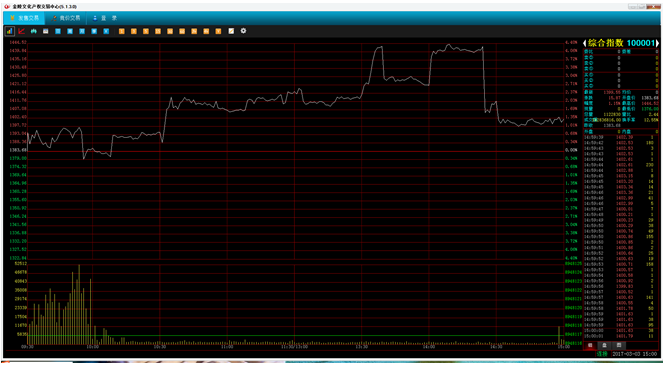Select the red 明 detail tab
Image resolution: width=664 pixels, height=365 pixels.
tap(589, 346)
